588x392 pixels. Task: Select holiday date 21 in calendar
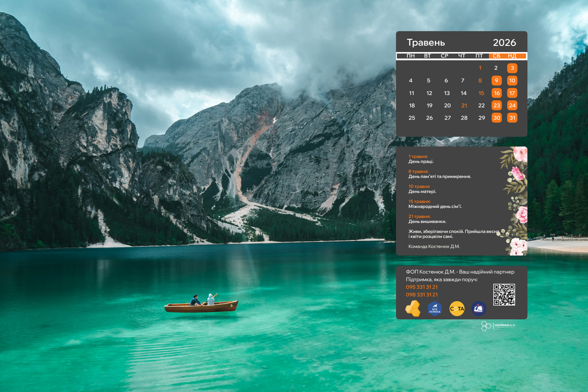(x=464, y=106)
